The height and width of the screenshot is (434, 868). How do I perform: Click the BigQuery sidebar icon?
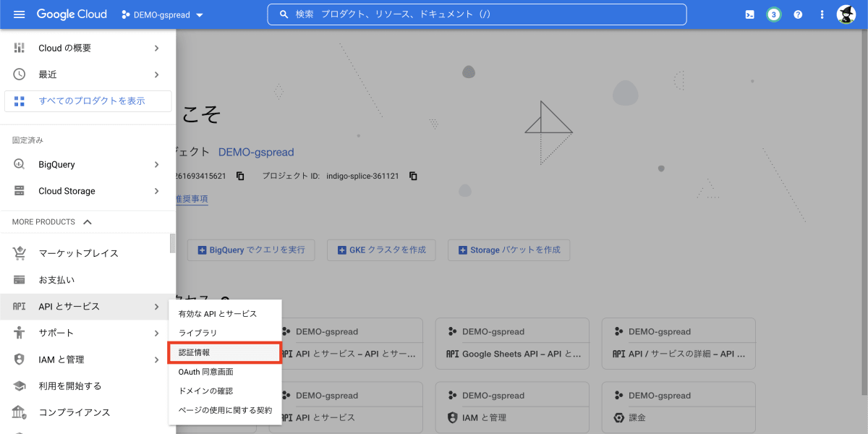[x=20, y=164]
